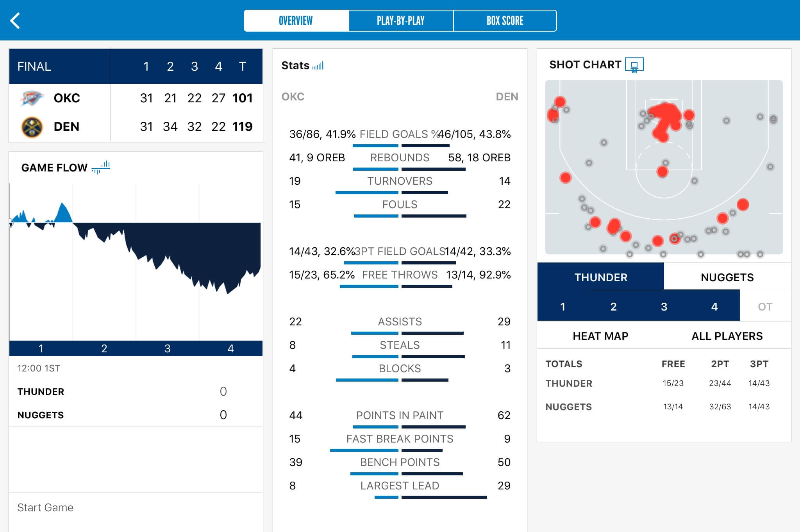Image resolution: width=800 pixels, height=532 pixels.
Task: Click the REBOUNDS stat label
Action: [x=400, y=158]
